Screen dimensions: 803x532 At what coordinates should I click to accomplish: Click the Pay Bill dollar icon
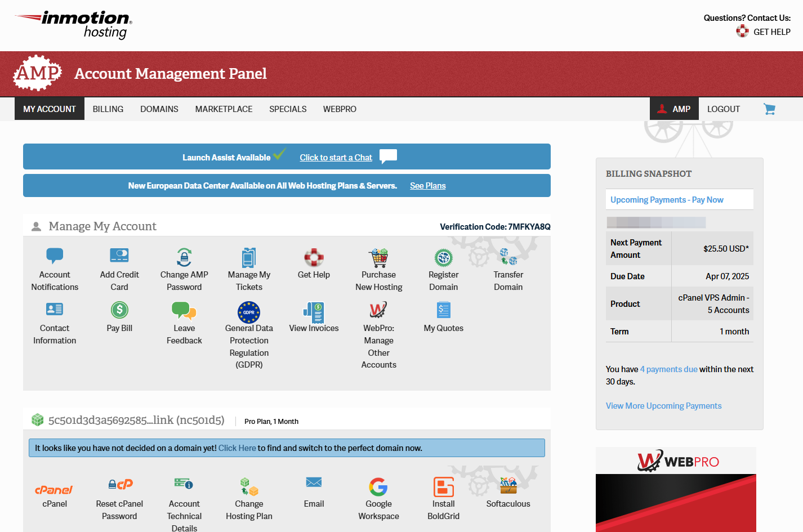(x=119, y=310)
